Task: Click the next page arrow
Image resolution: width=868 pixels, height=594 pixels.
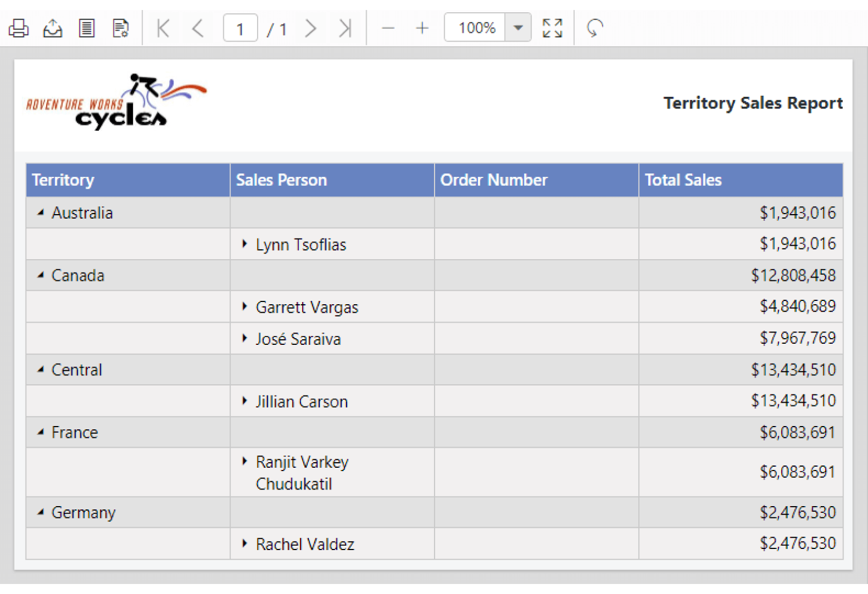Action: [x=311, y=28]
